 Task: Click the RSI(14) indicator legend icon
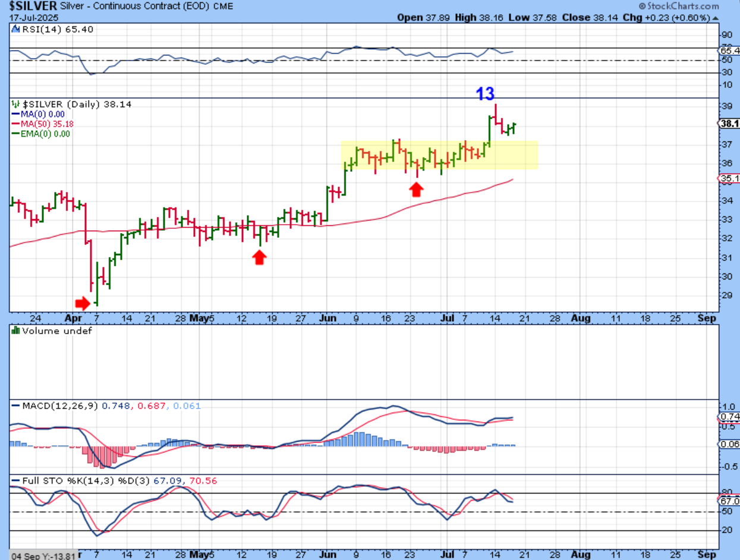(15, 29)
